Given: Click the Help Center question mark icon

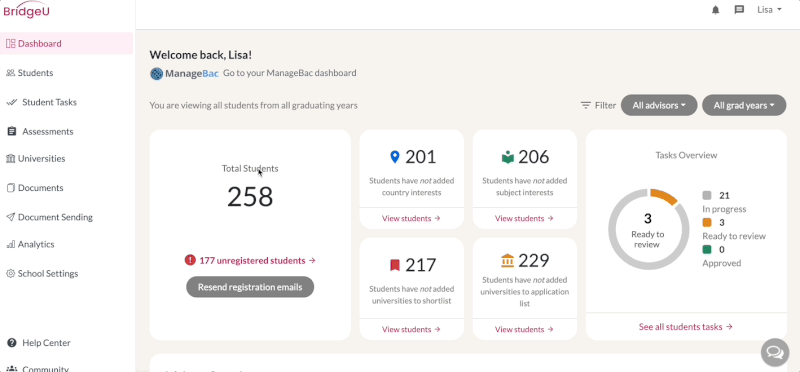Looking at the screenshot, I should coord(12,343).
